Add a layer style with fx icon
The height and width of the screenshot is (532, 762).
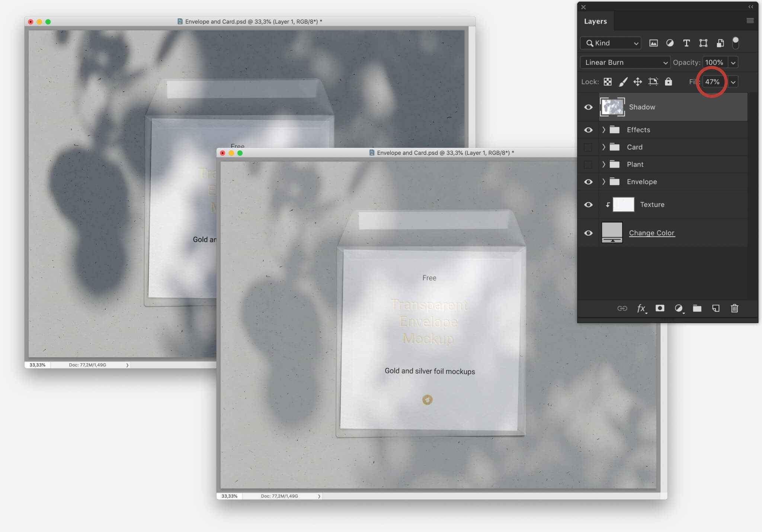(641, 308)
